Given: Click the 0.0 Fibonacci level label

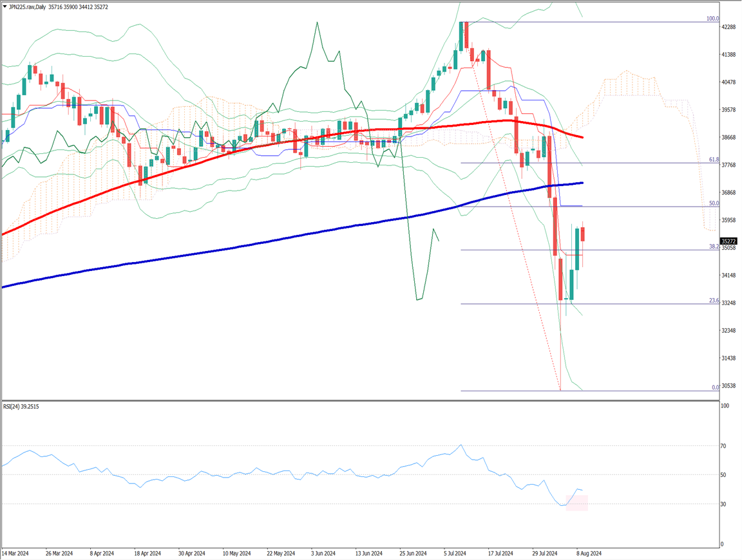Looking at the screenshot, I should 715,387.
